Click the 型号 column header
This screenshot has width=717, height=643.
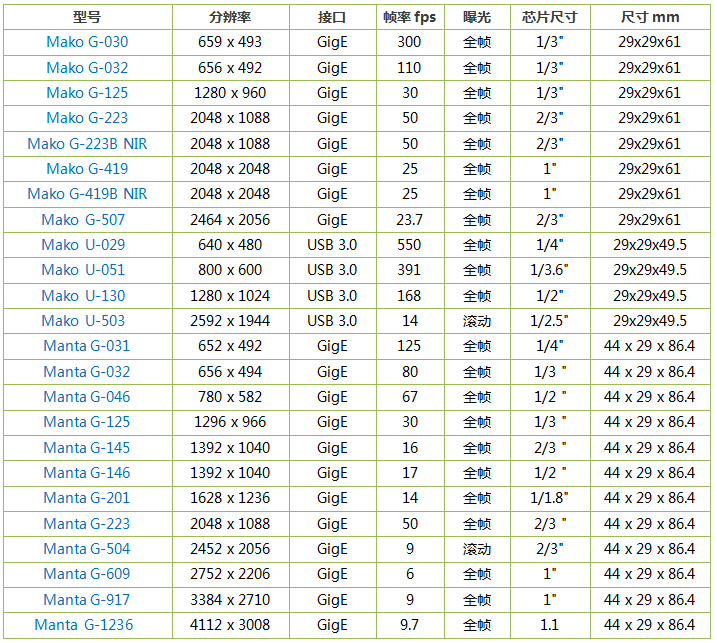(x=87, y=17)
